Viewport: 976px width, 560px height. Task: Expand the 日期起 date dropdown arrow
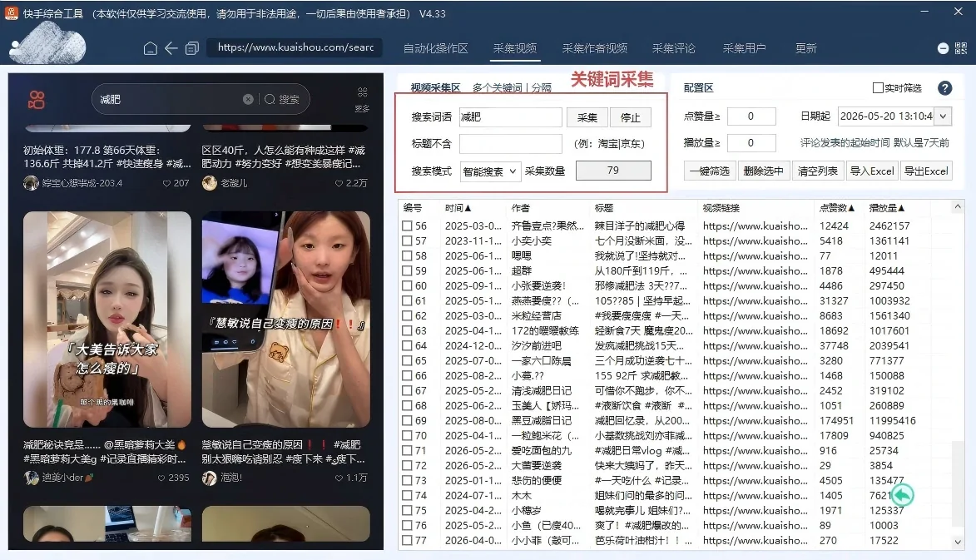click(x=943, y=116)
